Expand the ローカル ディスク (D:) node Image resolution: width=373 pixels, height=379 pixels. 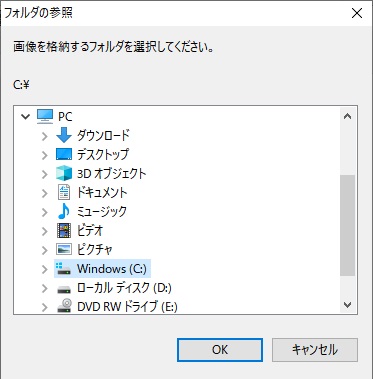pyautogui.click(x=45, y=288)
